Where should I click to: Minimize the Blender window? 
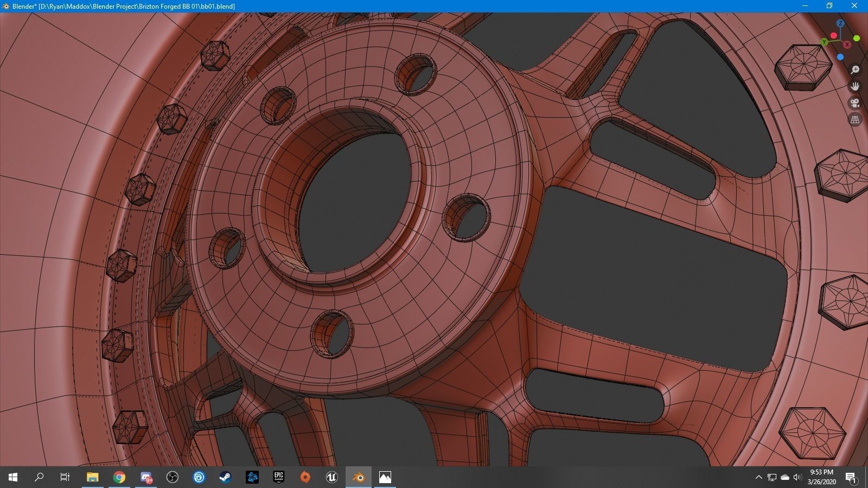(x=806, y=6)
